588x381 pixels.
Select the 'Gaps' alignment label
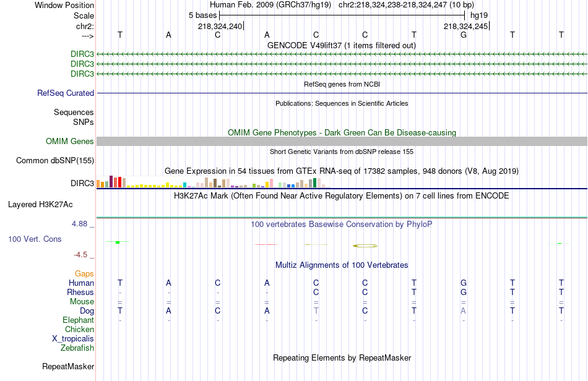(84, 274)
